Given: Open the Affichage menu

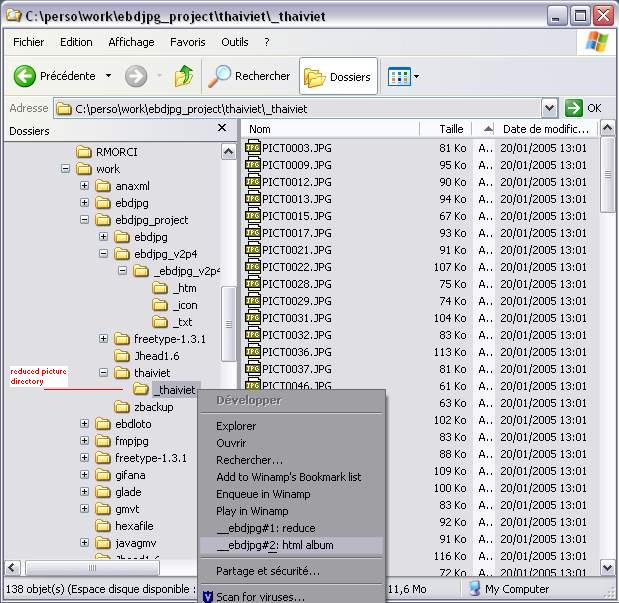Looking at the screenshot, I should [131, 42].
